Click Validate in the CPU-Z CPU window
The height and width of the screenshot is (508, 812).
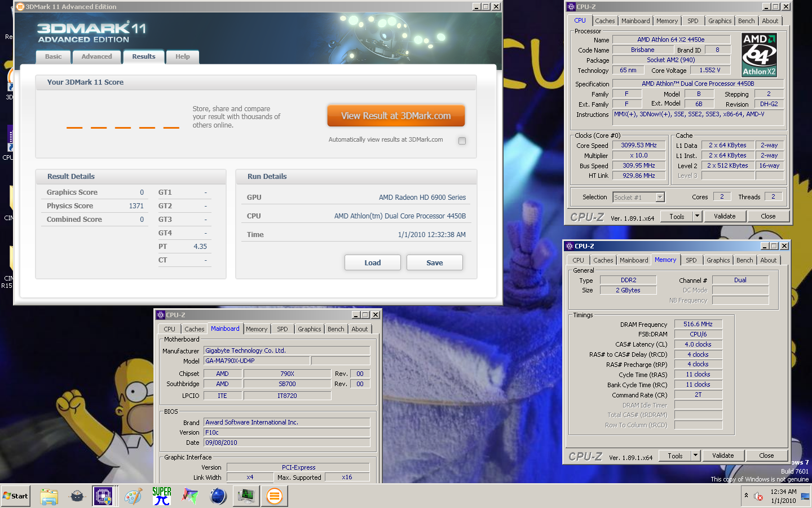click(725, 216)
